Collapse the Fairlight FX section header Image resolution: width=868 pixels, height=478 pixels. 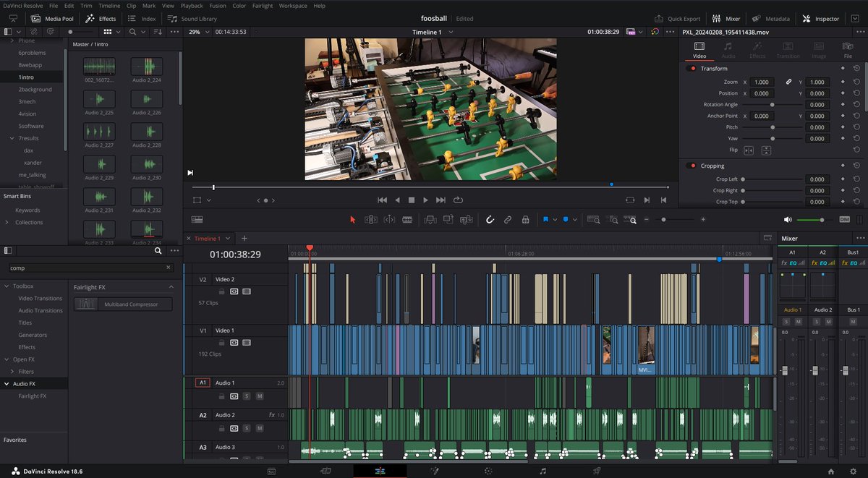(171, 287)
